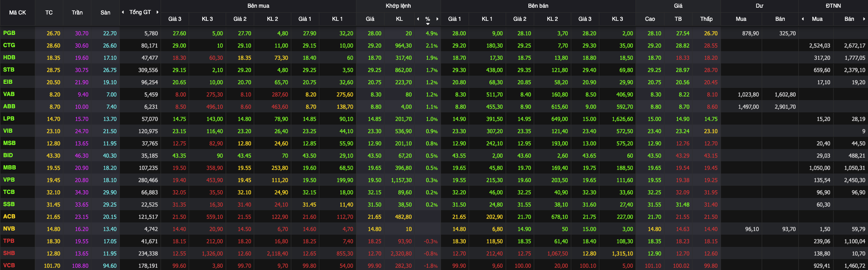
Task: Open the MBB stock symbol
Action: point(9,168)
